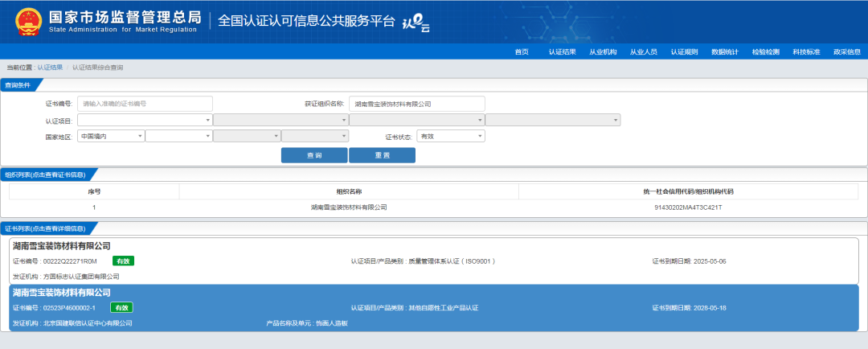Open the 政策信息 menu item
Viewport: 868px width, 349px height.
point(846,51)
